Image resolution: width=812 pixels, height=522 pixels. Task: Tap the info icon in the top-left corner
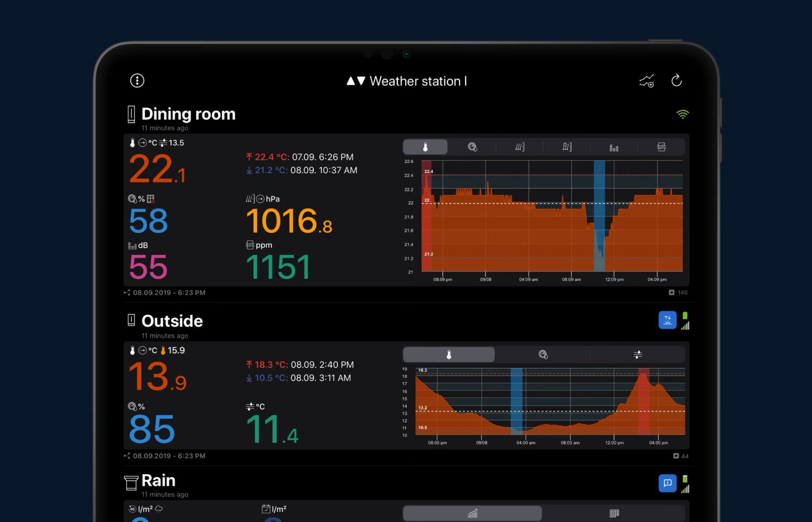(x=136, y=80)
